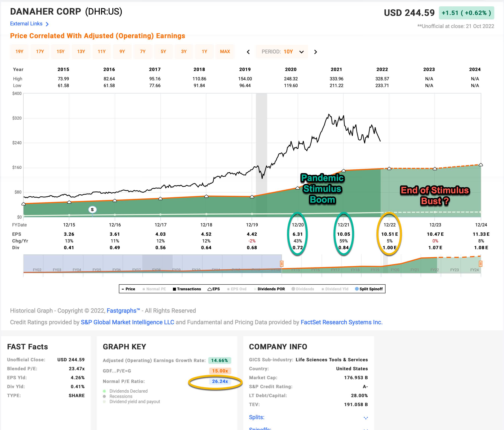Select the 15Y timeframe tab
This screenshot has height=430, width=504.
coord(61,52)
